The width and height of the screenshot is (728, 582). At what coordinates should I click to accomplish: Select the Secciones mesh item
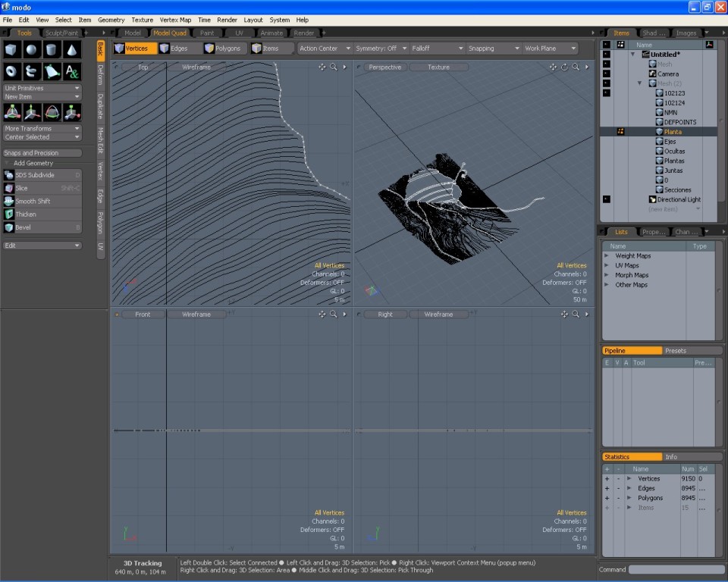tap(677, 190)
